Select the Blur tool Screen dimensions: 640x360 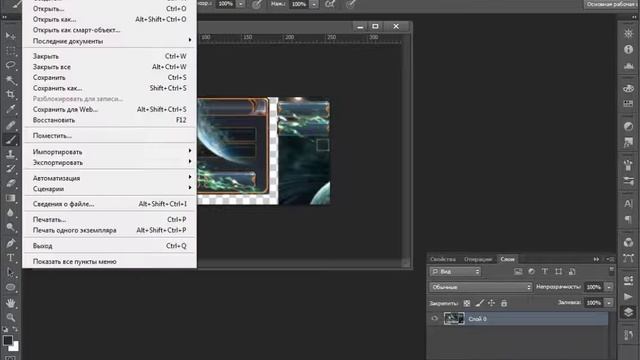coord(11,213)
